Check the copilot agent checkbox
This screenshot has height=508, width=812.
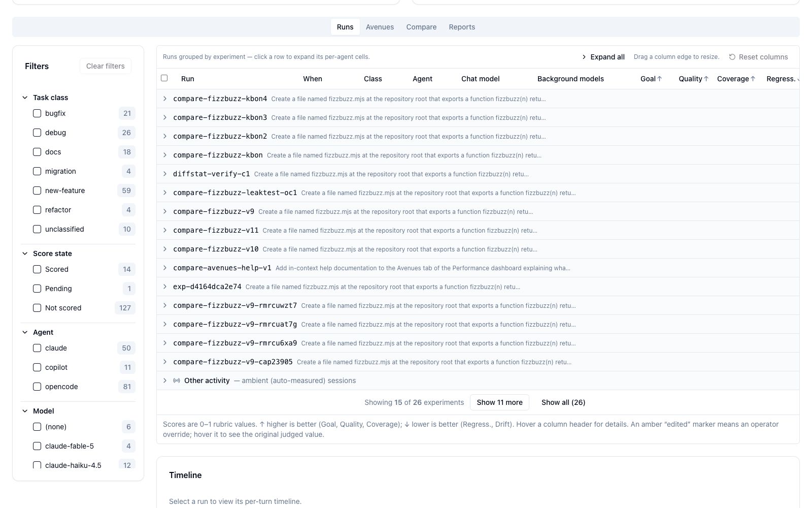37,367
